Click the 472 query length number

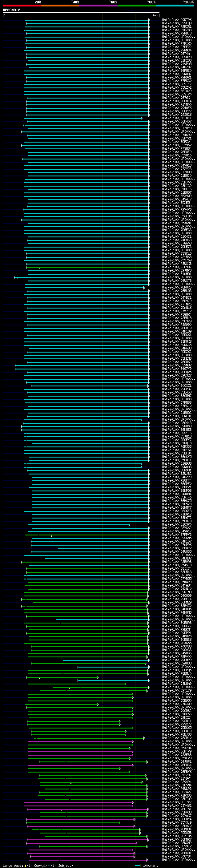(155, 15)
